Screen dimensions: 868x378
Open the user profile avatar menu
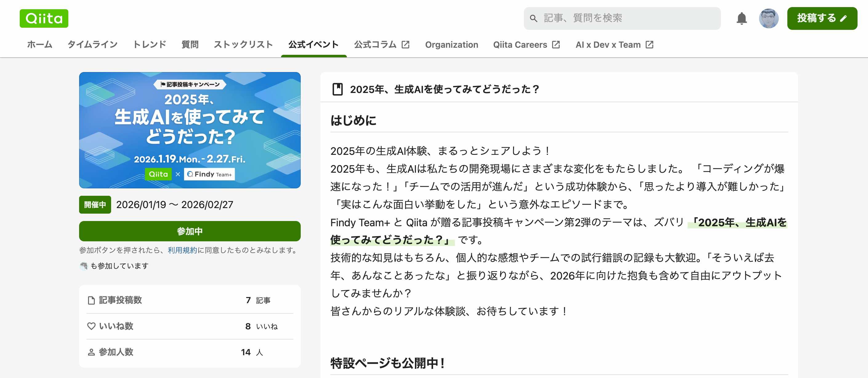point(768,18)
